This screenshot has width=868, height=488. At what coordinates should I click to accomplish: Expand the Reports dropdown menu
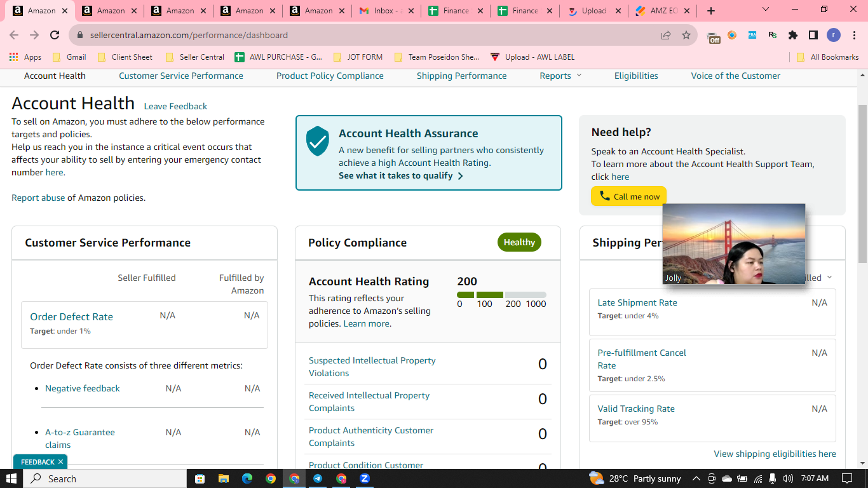(560, 76)
